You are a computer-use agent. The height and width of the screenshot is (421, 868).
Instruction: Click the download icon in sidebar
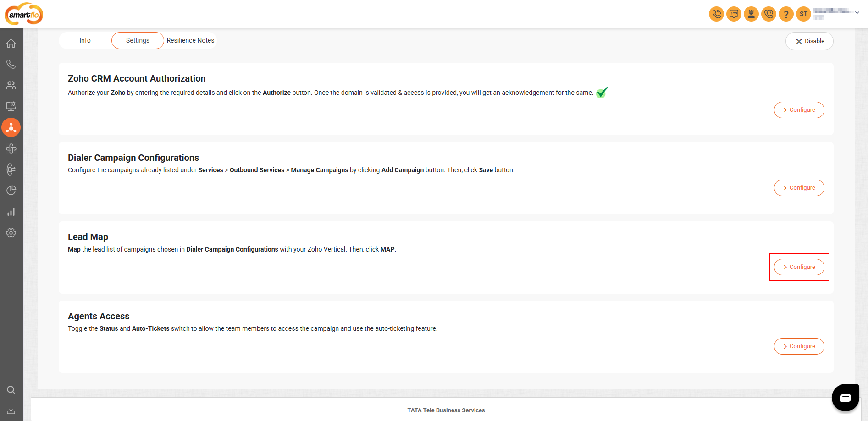11,410
